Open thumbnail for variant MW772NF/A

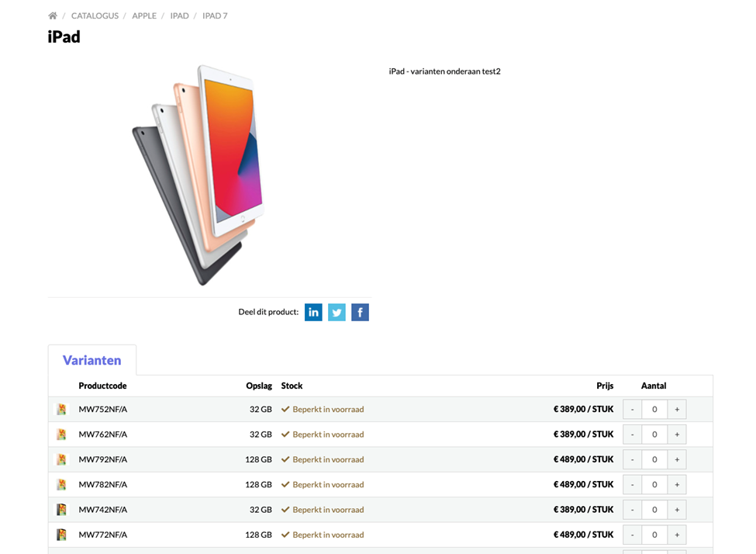point(61,535)
